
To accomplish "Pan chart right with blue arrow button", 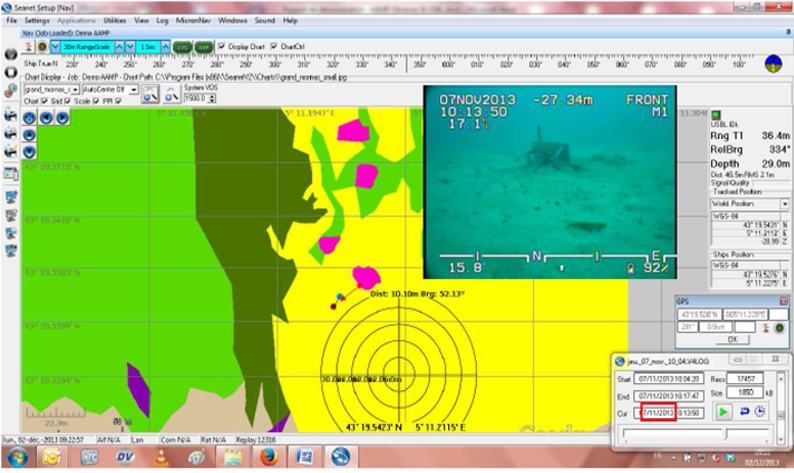I will click(62, 118).
